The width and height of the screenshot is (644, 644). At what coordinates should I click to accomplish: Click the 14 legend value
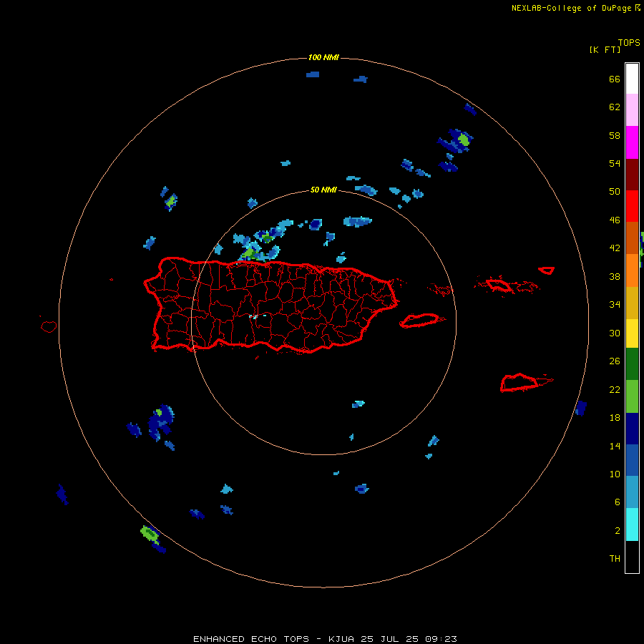coord(615,446)
